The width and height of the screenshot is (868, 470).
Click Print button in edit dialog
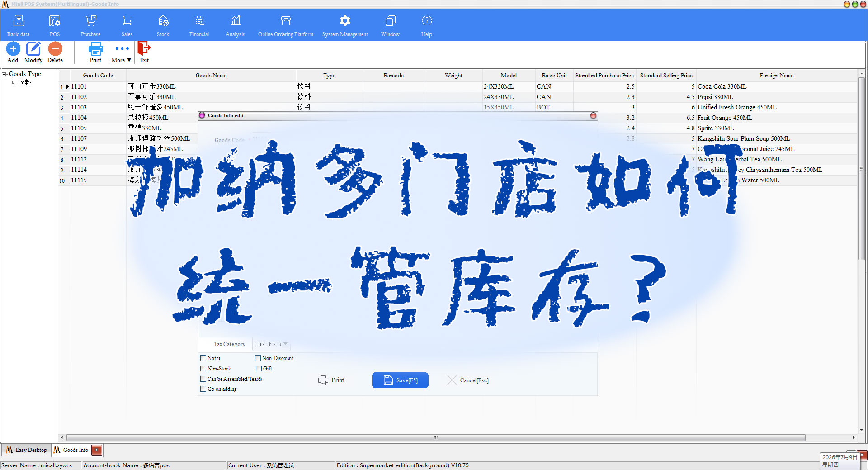[331, 380]
